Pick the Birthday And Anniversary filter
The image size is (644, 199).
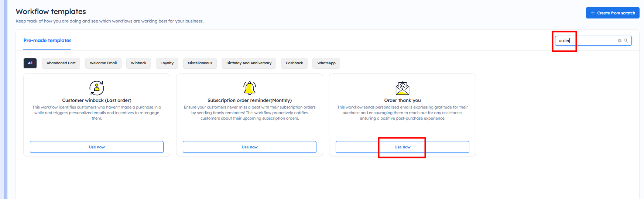[249, 63]
